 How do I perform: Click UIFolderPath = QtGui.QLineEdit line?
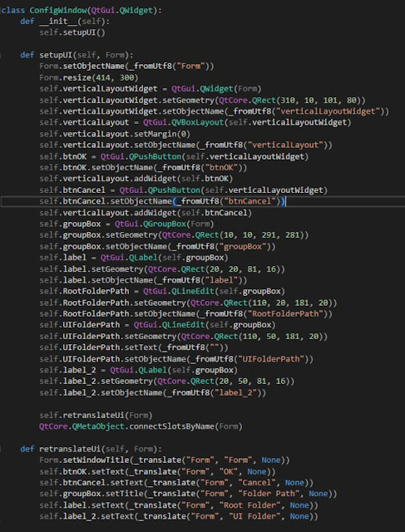click(x=157, y=325)
